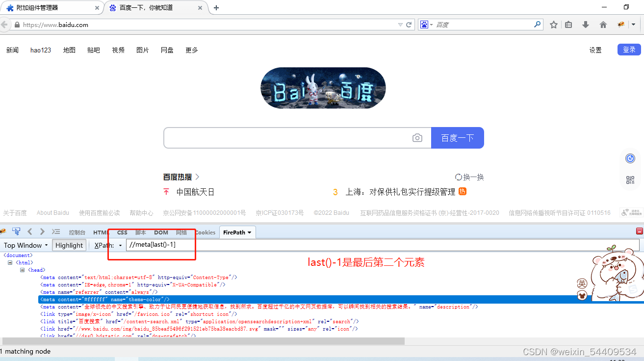Activate the Firebug inspect element tool
644x361 pixels.
16,232
